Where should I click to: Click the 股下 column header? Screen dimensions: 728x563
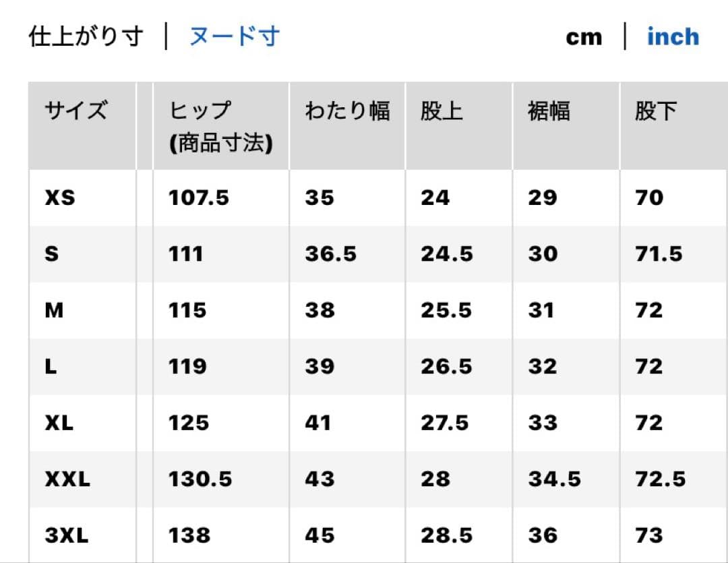[x=656, y=111]
